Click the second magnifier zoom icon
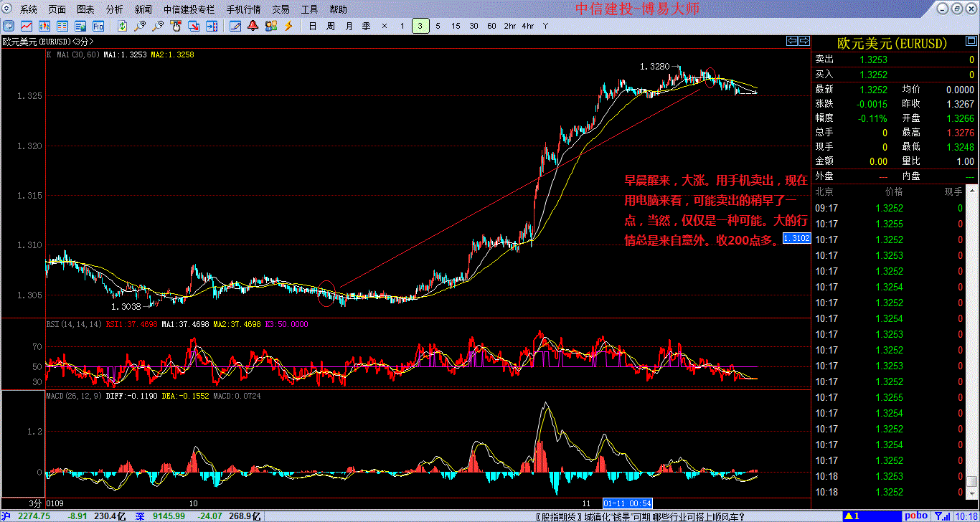This screenshot has width=980, height=522. click(x=158, y=26)
